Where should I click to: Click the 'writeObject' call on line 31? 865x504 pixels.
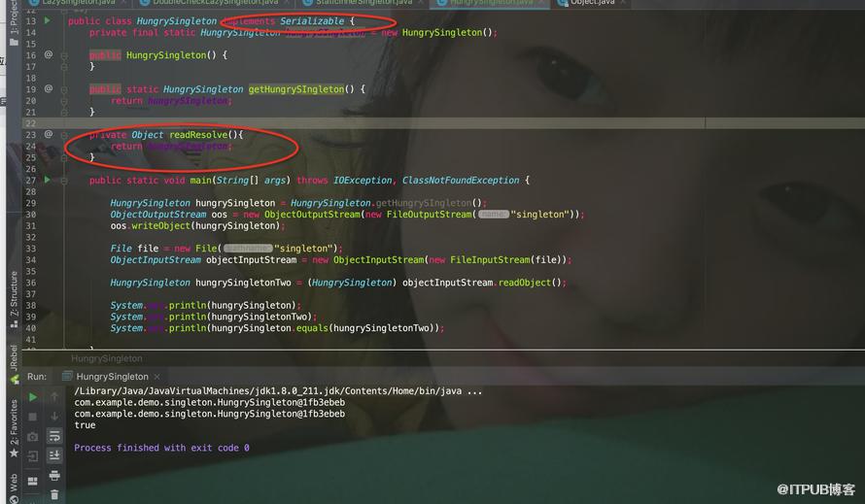click(x=160, y=226)
